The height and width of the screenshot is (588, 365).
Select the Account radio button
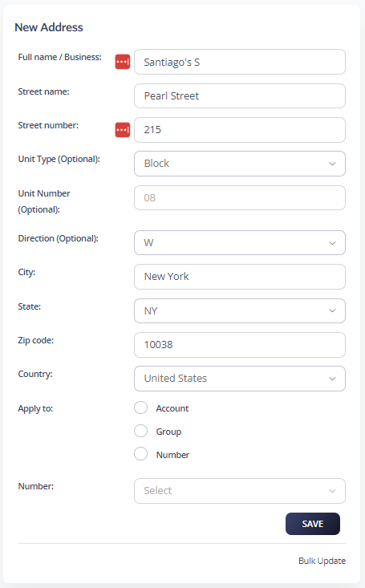pos(140,408)
